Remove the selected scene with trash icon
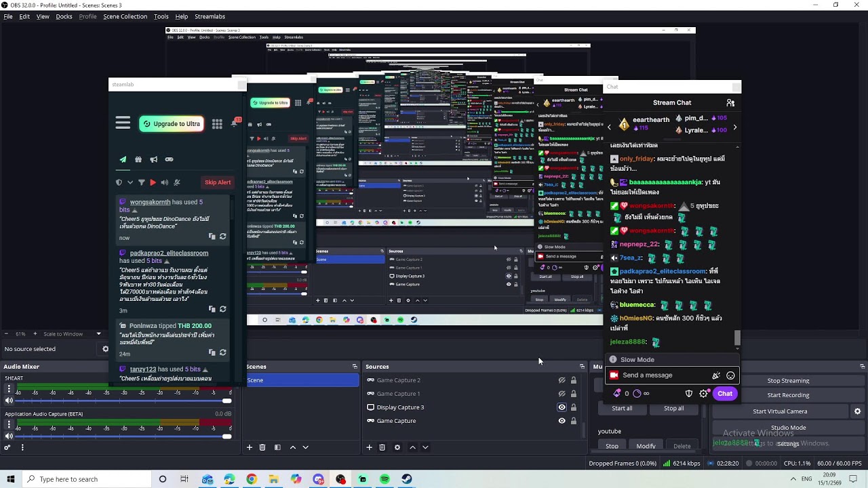868x488 pixels. 262,447
